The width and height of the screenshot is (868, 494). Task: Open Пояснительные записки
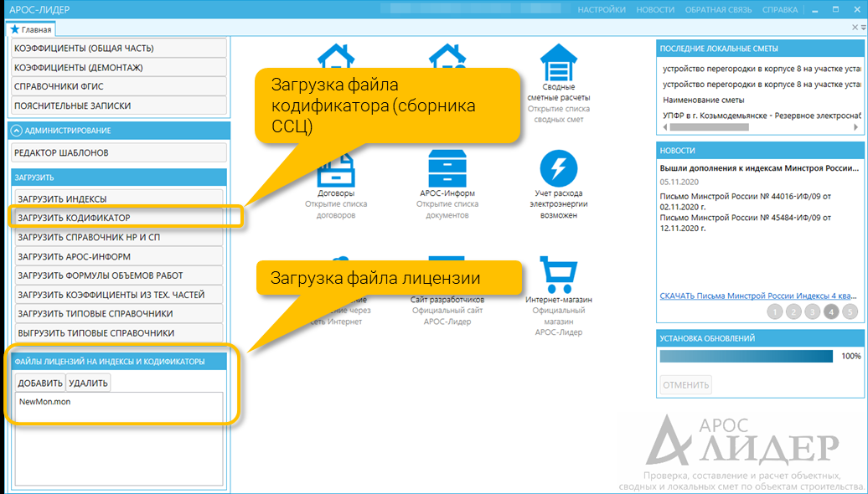(118, 105)
